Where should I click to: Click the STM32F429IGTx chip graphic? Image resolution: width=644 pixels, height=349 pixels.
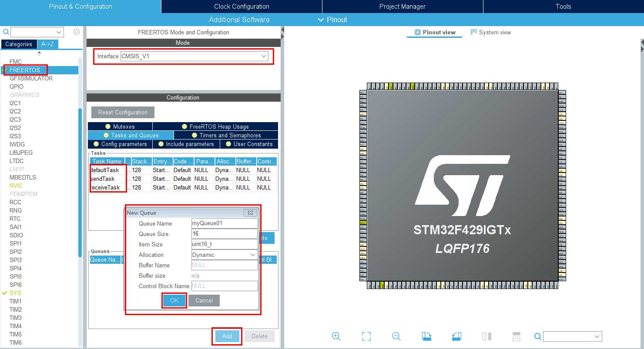click(463, 186)
